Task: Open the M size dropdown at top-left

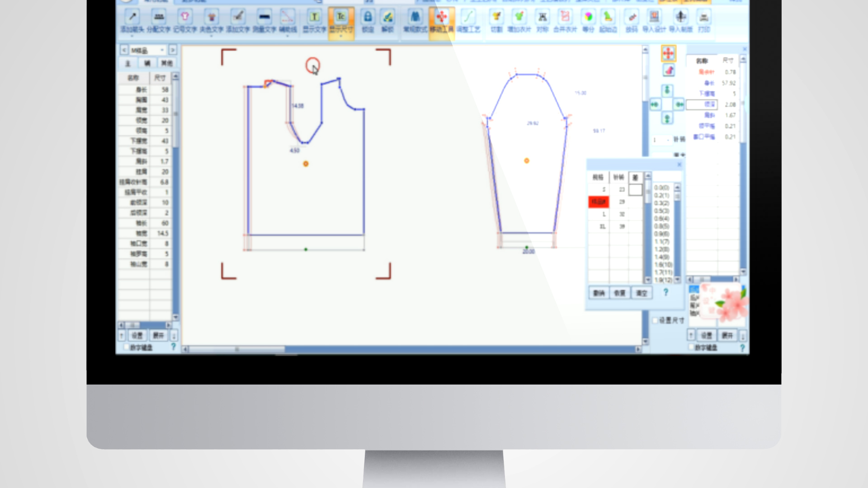Action: coord(162,50)
